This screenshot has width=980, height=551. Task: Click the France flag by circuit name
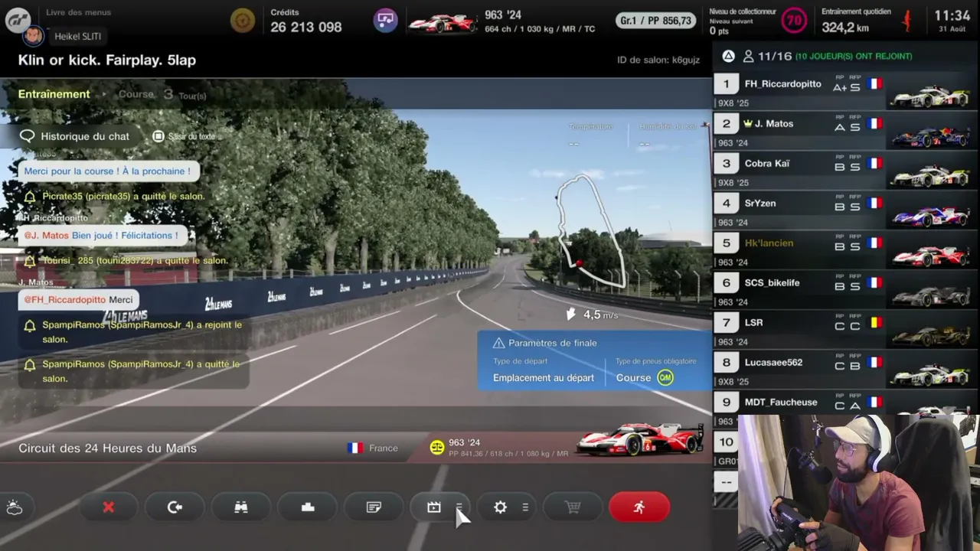pos(355,448)
